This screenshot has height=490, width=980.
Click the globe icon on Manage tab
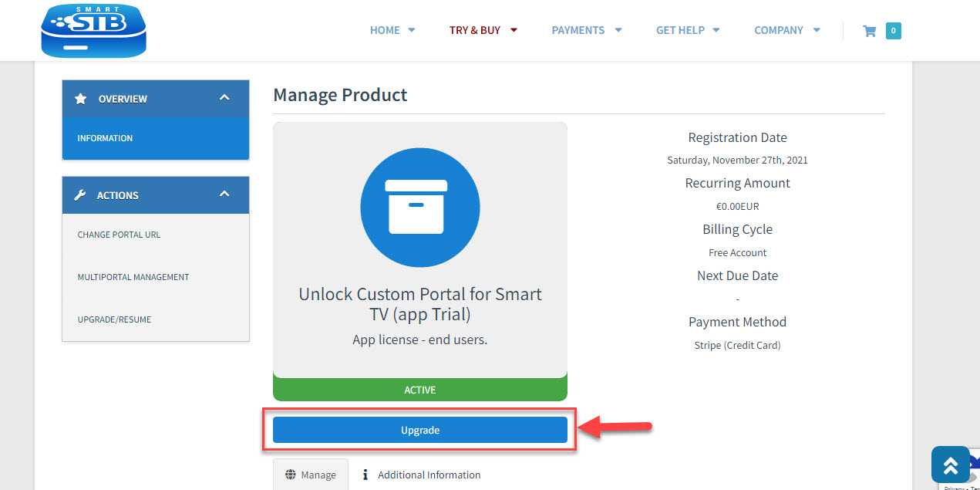tap(291, 475)
